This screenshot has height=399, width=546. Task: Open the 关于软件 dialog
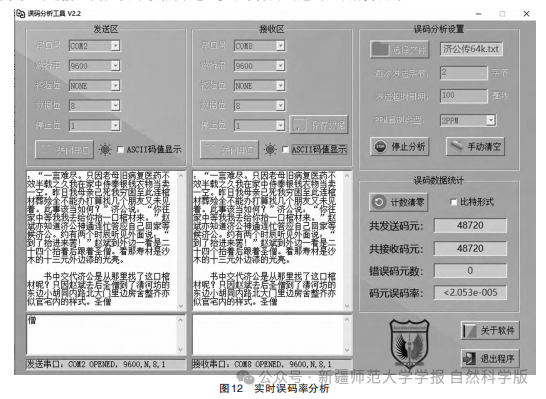tap(490, 330)
